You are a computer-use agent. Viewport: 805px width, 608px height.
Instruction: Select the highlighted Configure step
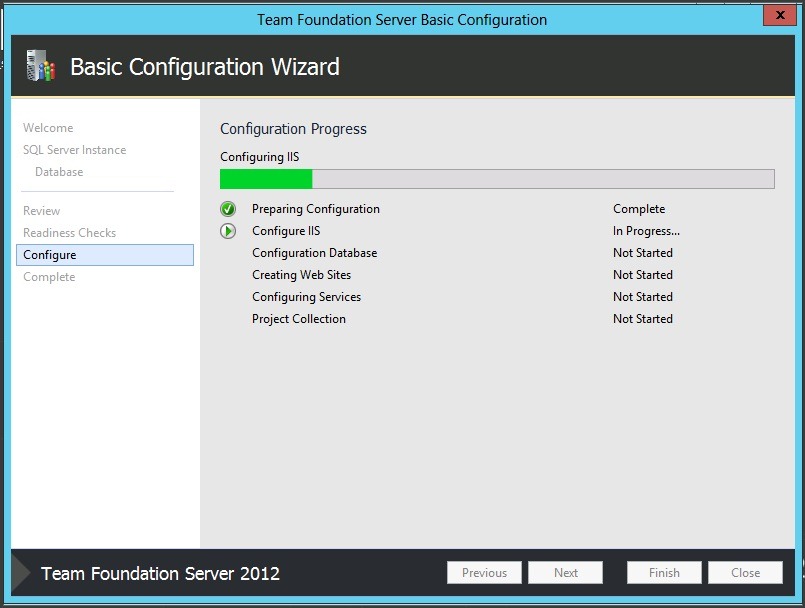pyautogui.click(x=104, y=255)
